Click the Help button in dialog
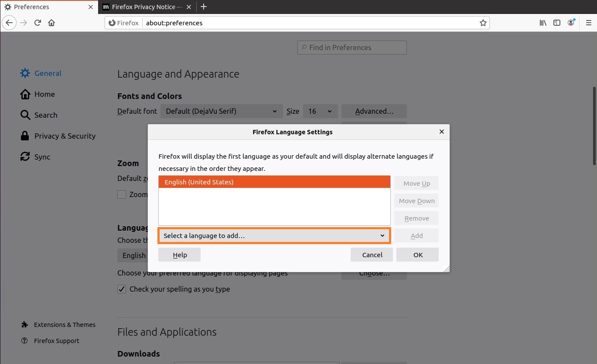Image resolution: width=597 pixels, height=364 pixels. pyautogui.click(x=179, y=255)
